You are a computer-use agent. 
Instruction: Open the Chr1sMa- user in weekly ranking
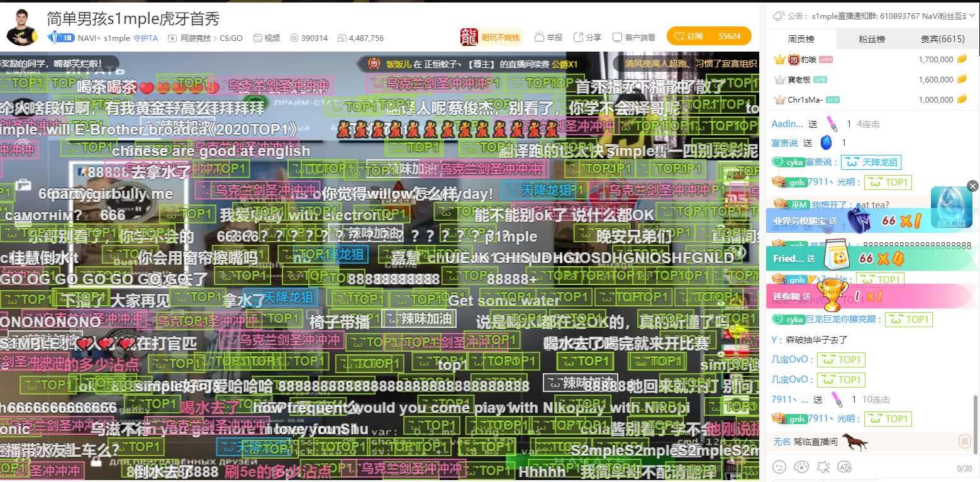click(x=805, y=100)
